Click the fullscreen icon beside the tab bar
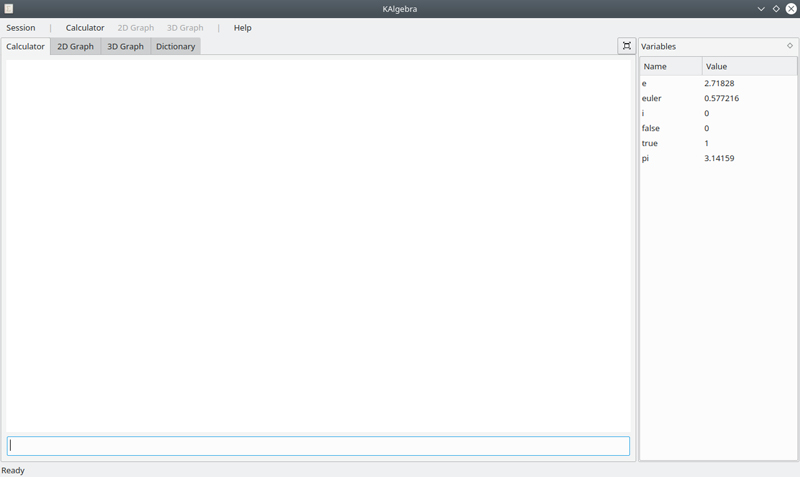The image size is (800, 477). (626, 46)
